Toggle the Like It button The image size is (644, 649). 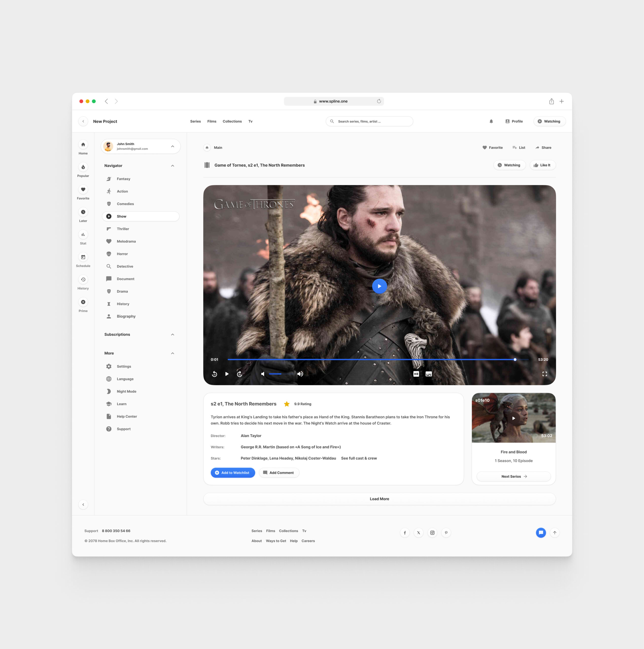pos(543,165)
